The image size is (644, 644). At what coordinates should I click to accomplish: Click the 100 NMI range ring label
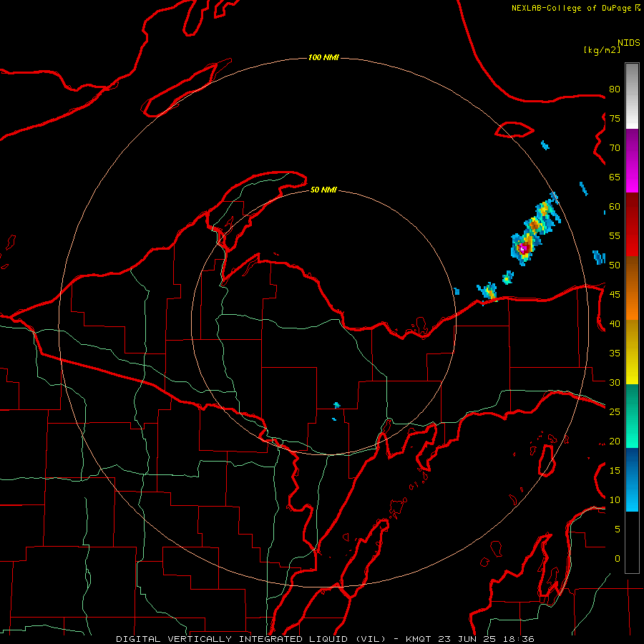click(x=323, y=57)
